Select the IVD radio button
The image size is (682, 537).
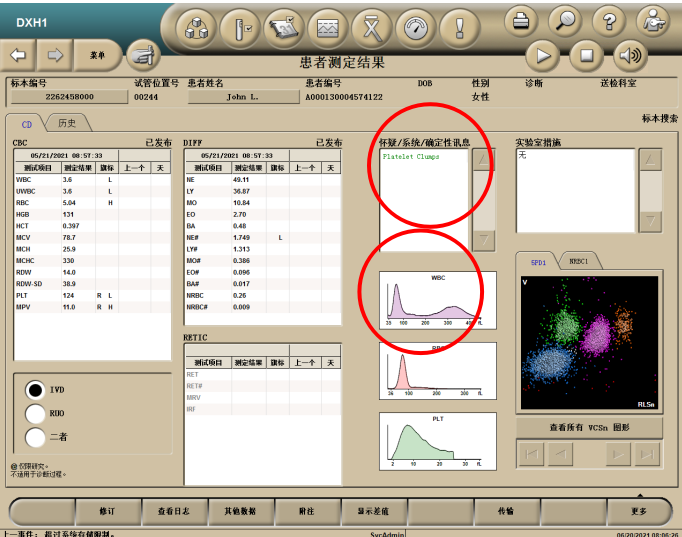(35, 390)
